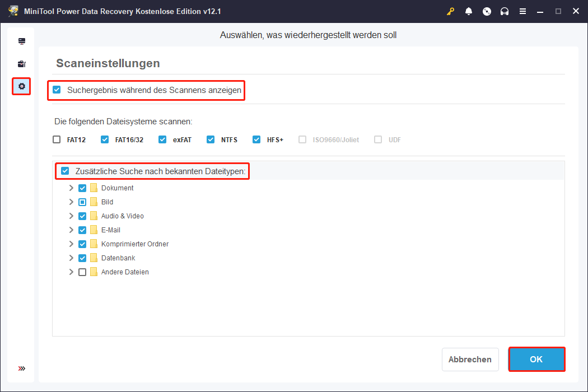This screenshot has width=588, height=392.
Task: Expand the E-Mail tree node
Action: click(71, 230)
